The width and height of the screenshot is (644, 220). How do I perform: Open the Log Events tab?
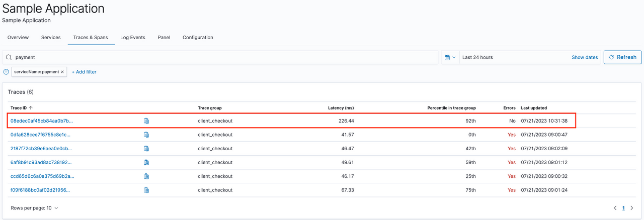click(x=133, y=38)
